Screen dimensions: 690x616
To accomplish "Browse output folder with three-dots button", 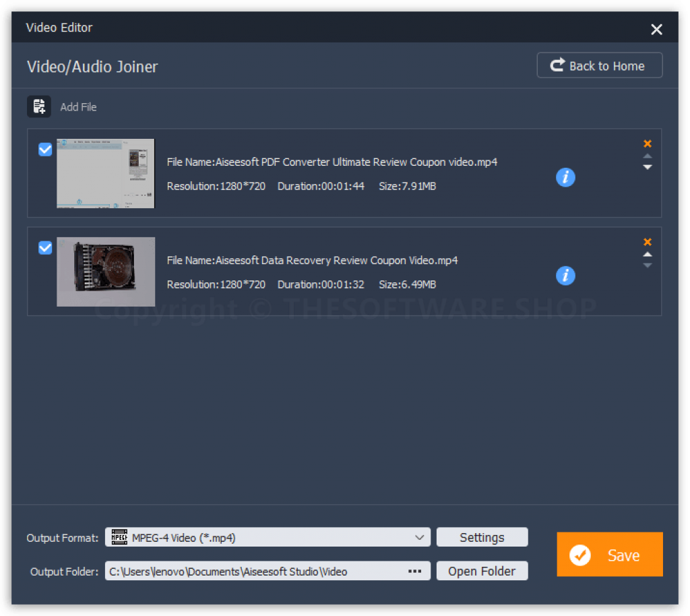I will point(414,571).
